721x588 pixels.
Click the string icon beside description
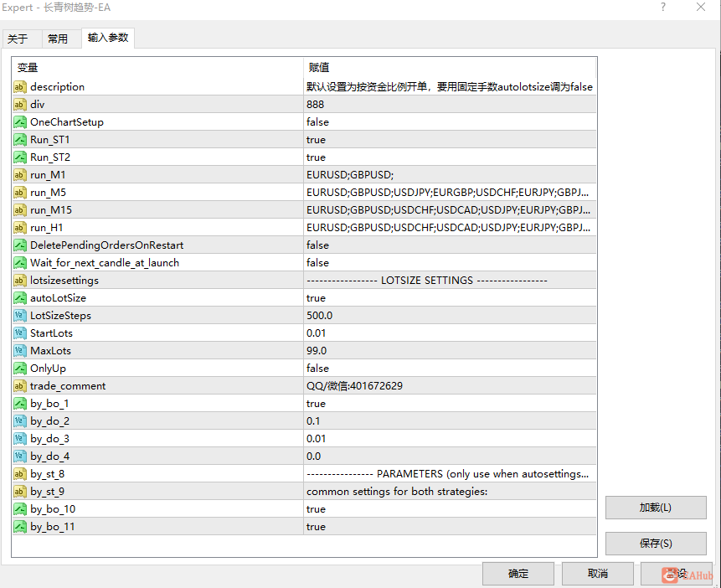point(20,87)
